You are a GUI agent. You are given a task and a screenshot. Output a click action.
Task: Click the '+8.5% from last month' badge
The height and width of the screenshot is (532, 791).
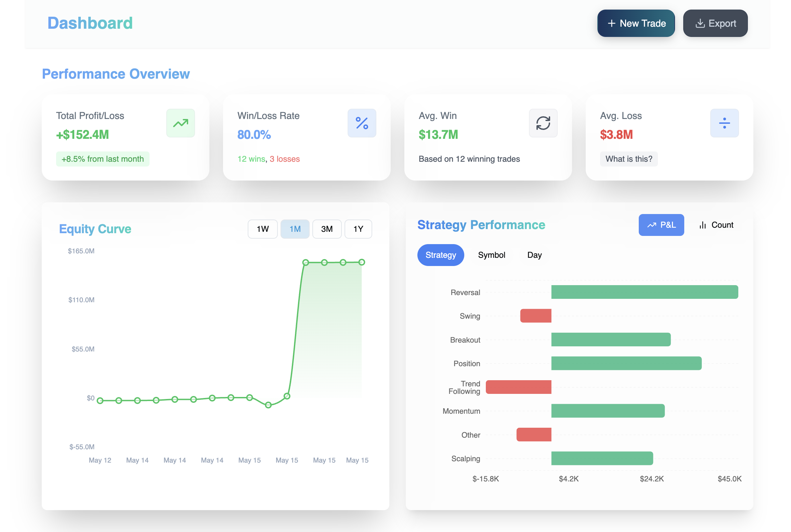click(103, 159)
